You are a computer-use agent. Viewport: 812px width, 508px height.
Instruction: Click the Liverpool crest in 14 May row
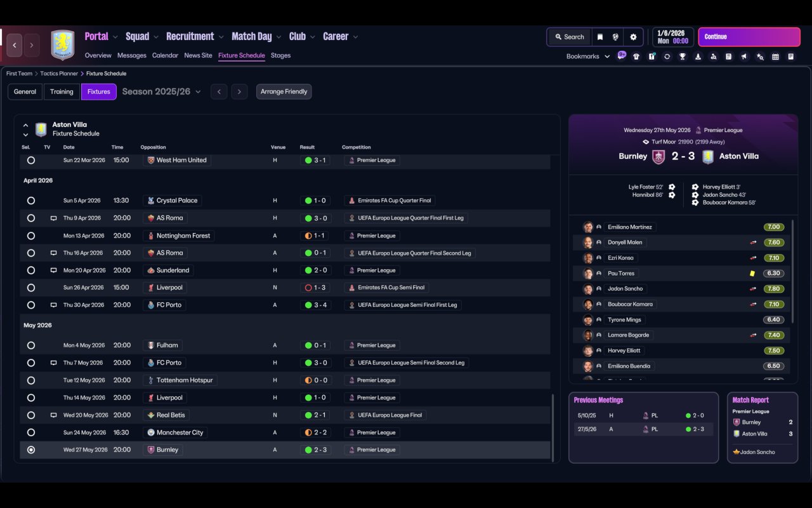click(x=150, y=398)
